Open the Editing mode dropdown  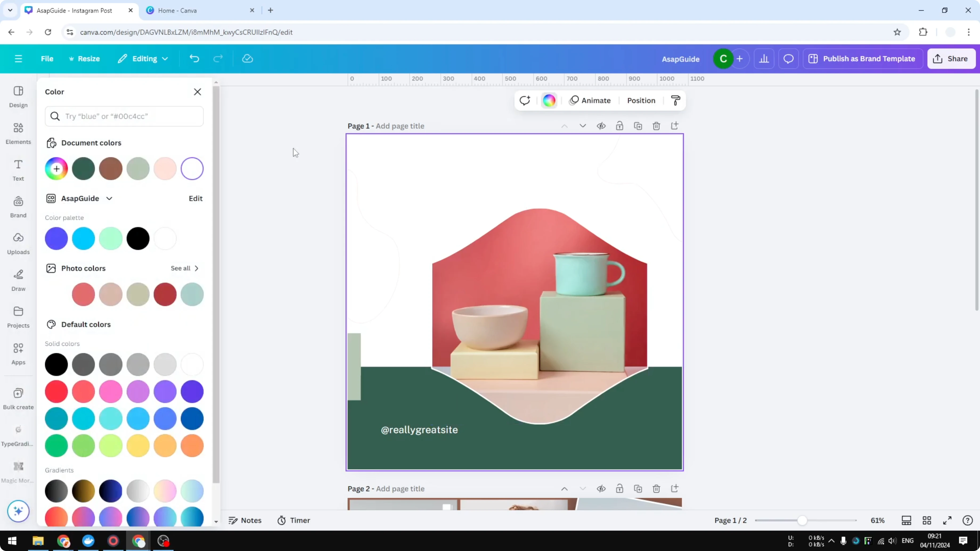pyautogui.click(x=143, y=59)
